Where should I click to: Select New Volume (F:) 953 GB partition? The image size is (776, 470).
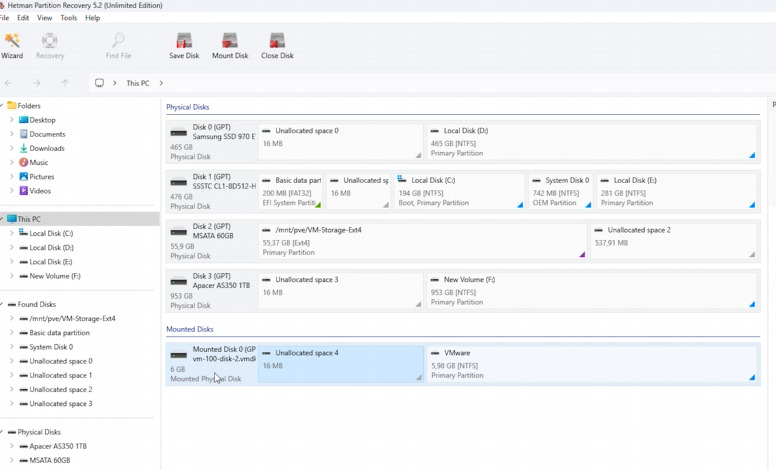[592, 291]
